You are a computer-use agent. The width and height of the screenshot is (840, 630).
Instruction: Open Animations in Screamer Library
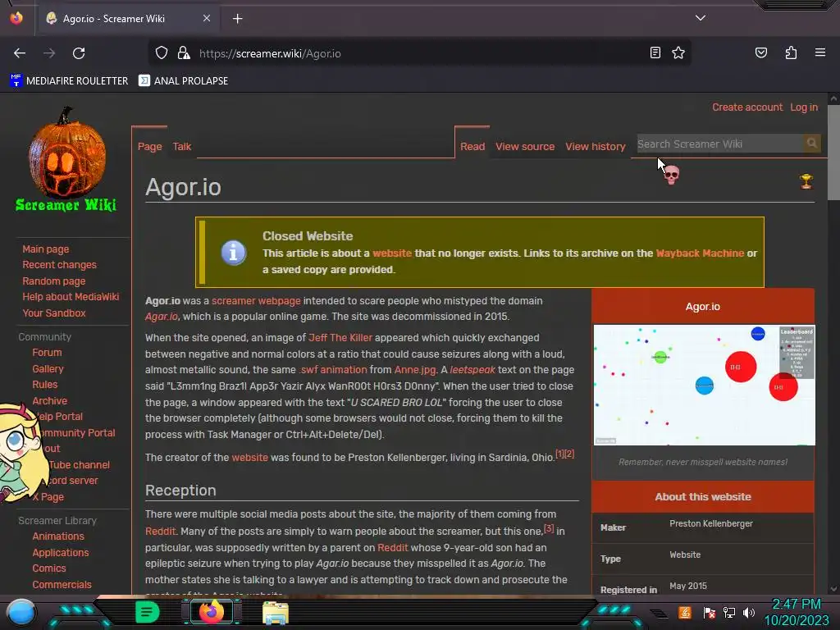(58, 536)
